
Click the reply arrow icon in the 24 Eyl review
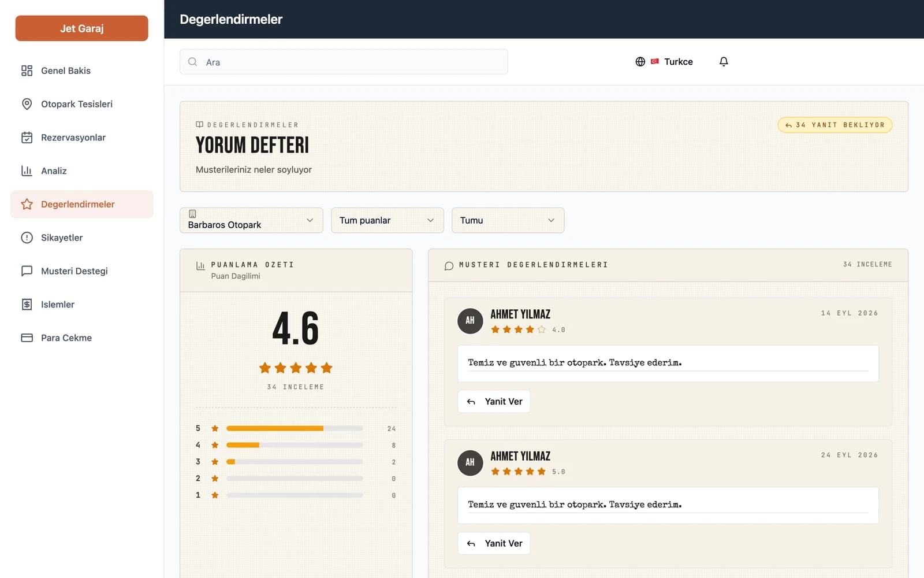[x=471, y=543]
